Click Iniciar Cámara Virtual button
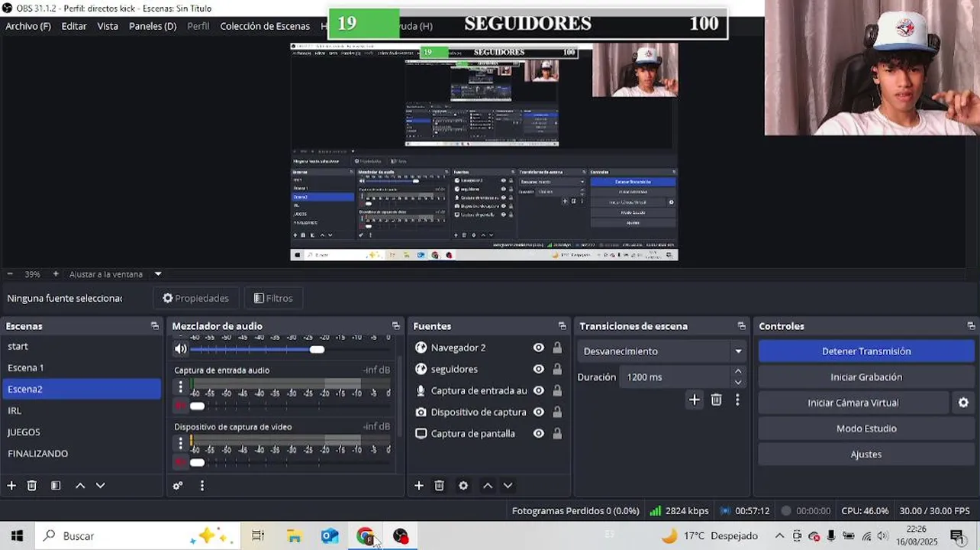The width and height of the screenshot is (980, 550). pos(853,403)
